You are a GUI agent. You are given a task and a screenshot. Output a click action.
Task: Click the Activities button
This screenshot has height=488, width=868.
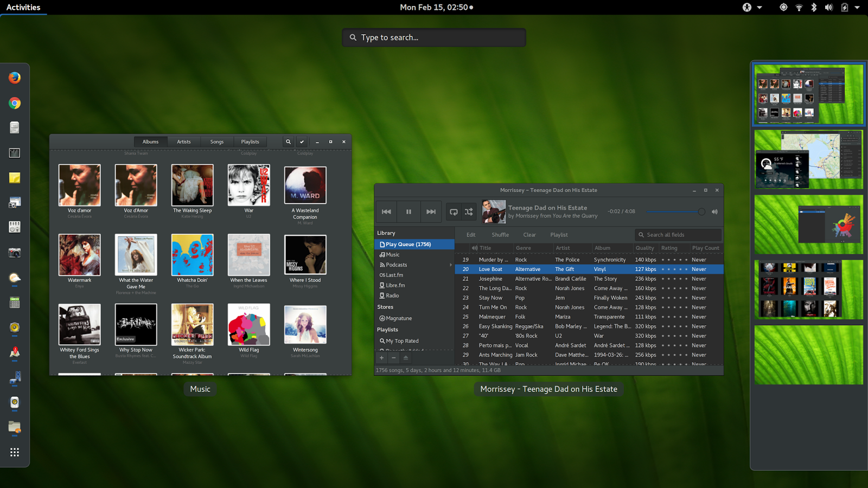(23, 7)
